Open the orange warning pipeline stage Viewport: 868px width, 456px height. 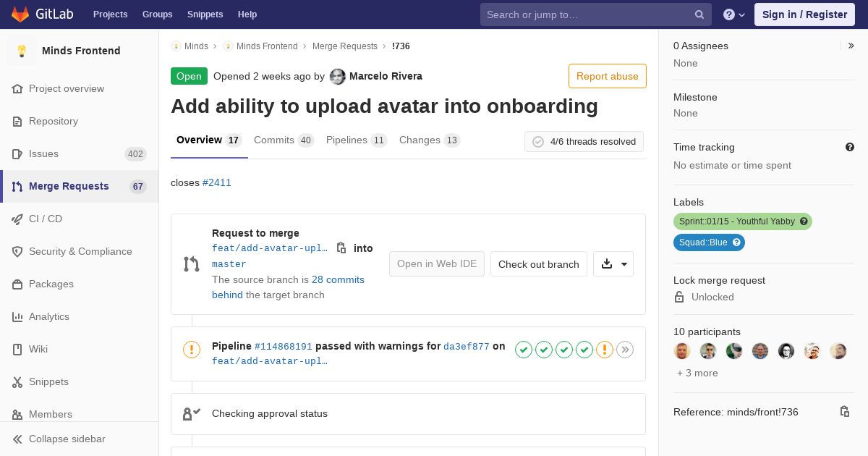pos(605,350)
